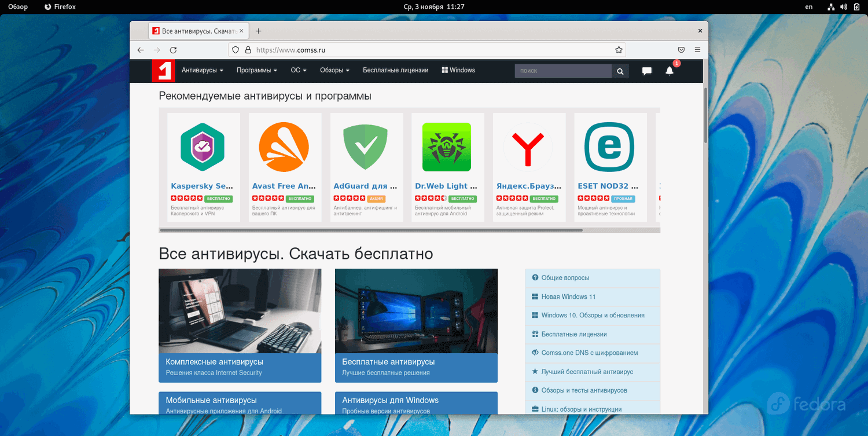Open the Firefox app menu in top bar
This screenshot has height=436, width=868.
pyautogui.click(x=60, y=7)
